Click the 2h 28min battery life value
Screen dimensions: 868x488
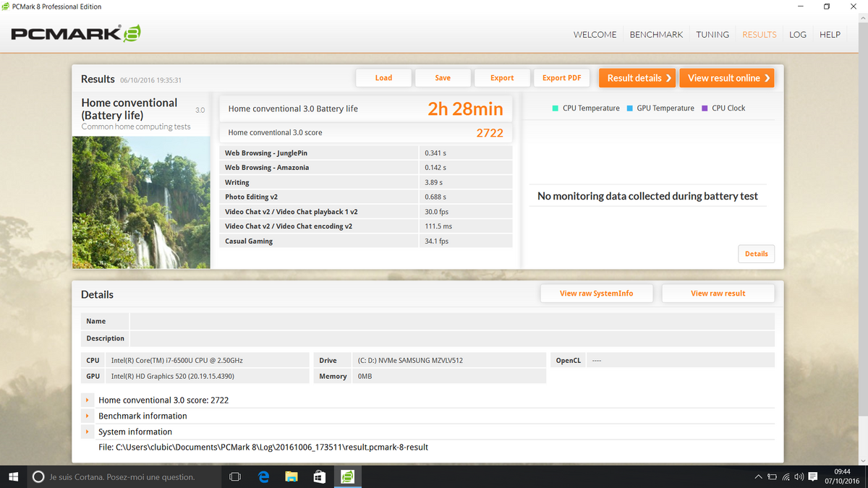point(465,108)
